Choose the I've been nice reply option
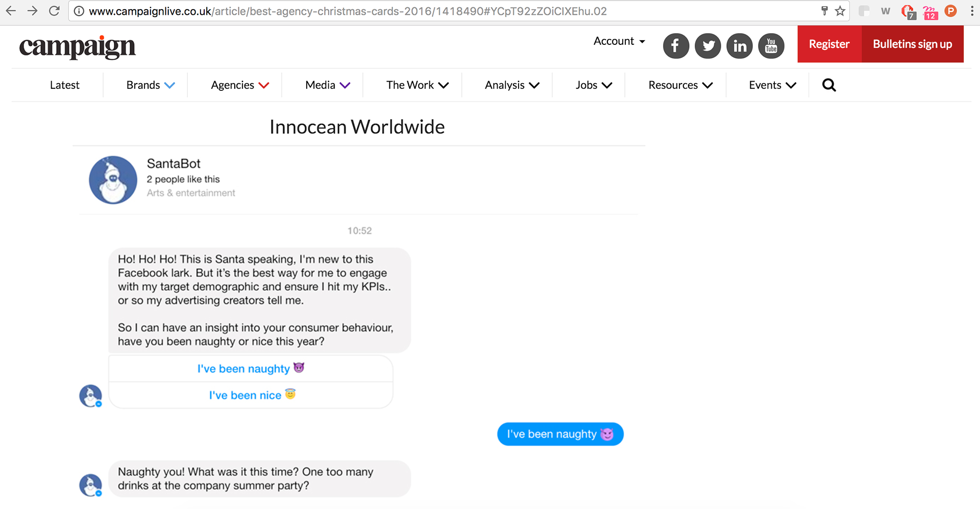The image size is (980, 509). click(x=251, y=395)
